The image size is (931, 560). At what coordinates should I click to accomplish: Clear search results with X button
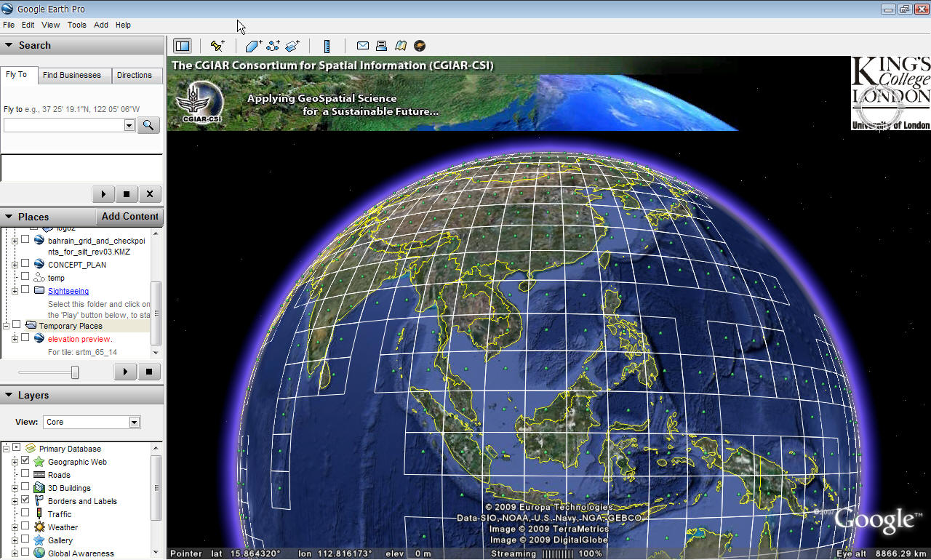(x=150, y=194)
